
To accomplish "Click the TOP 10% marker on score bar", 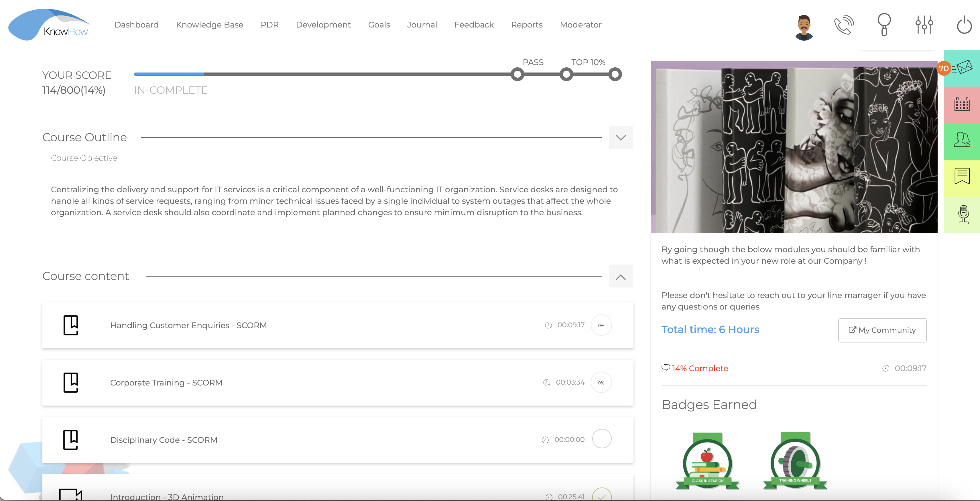I will (566, 74).
